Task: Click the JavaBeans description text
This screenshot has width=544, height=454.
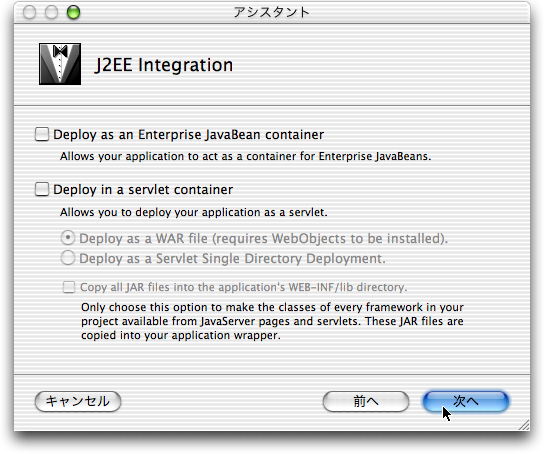Action: coord(245,156)
